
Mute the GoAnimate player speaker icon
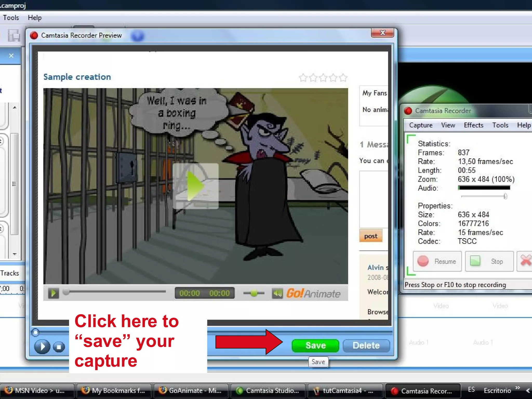click(277, 293)
